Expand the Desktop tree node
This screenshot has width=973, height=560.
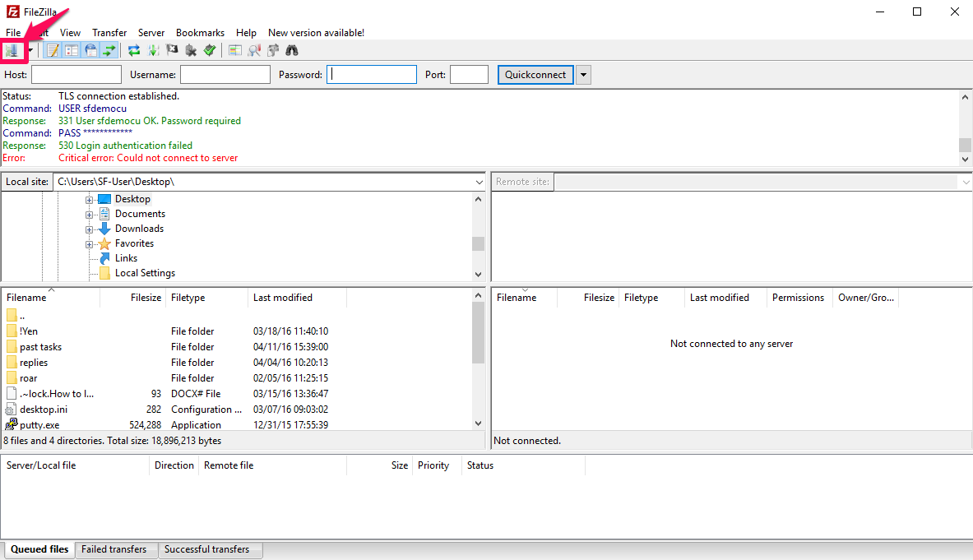pyautogui.click(x=90, y=200)
